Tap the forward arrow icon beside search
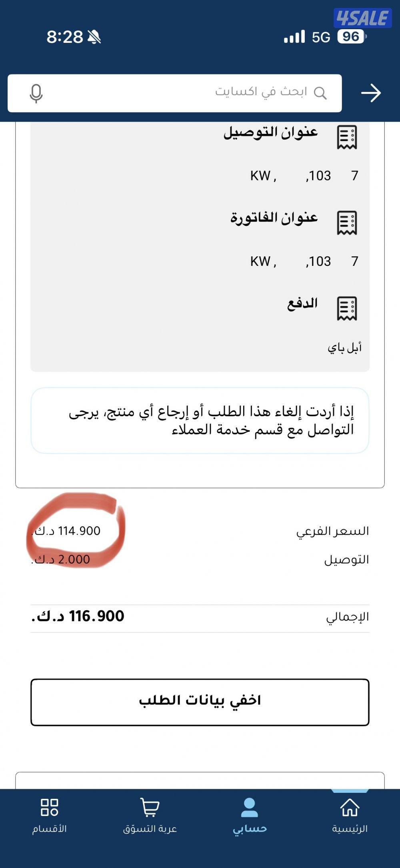 (x=371, y=93)
